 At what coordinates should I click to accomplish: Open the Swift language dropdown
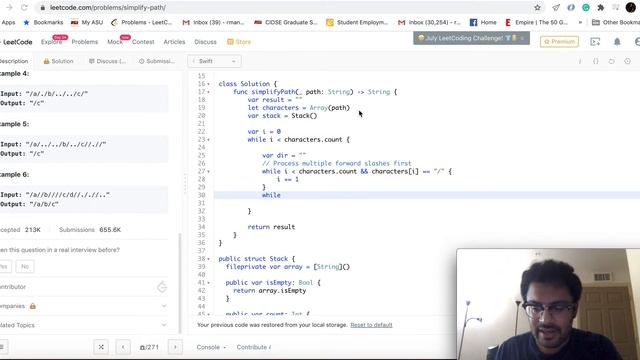point(215,61)
